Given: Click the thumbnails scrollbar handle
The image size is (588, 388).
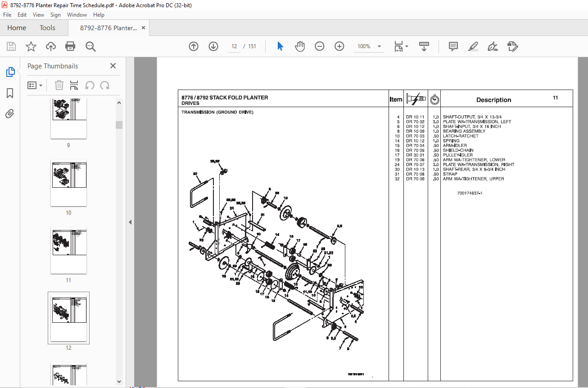Looking at the screenshot, I should point(119,125).
